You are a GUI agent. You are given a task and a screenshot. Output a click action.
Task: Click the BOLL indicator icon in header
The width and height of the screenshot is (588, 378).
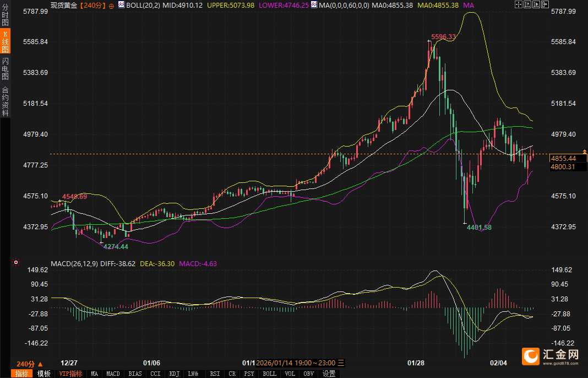[122, 5]
